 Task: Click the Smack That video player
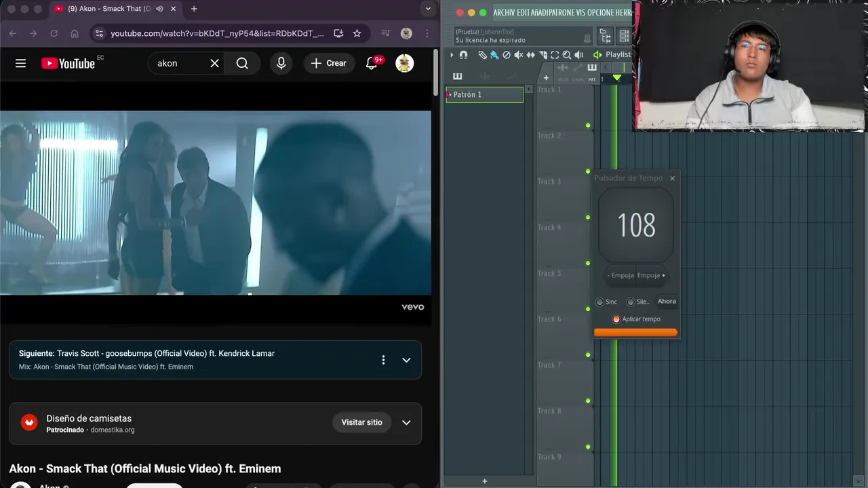216,203
